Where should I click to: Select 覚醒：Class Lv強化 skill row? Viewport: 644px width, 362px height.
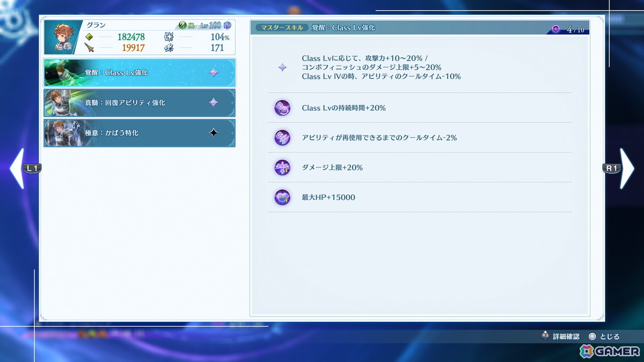[140, 72]
